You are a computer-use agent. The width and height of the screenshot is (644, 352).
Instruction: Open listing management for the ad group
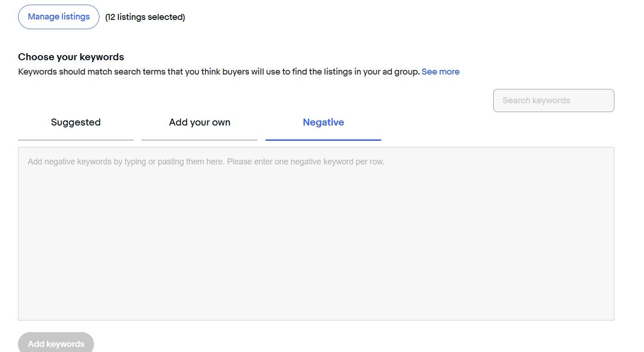tap(59, 17)
